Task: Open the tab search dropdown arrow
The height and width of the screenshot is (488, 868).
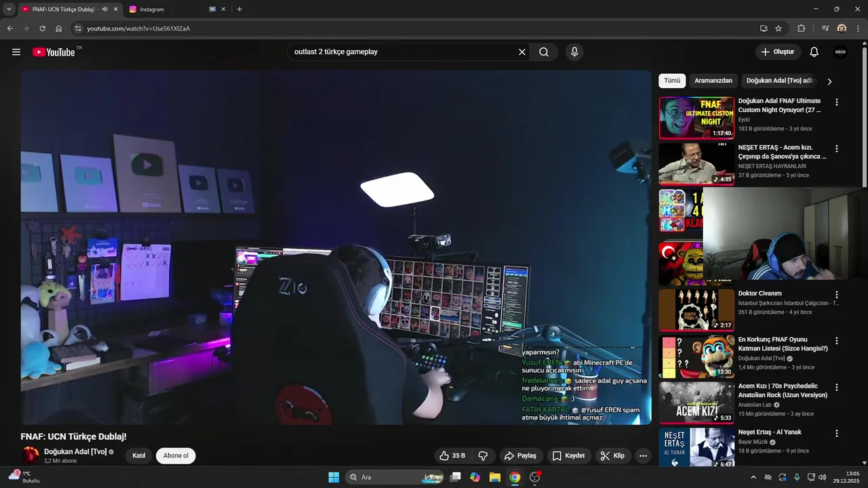Action: coord(9,9)
